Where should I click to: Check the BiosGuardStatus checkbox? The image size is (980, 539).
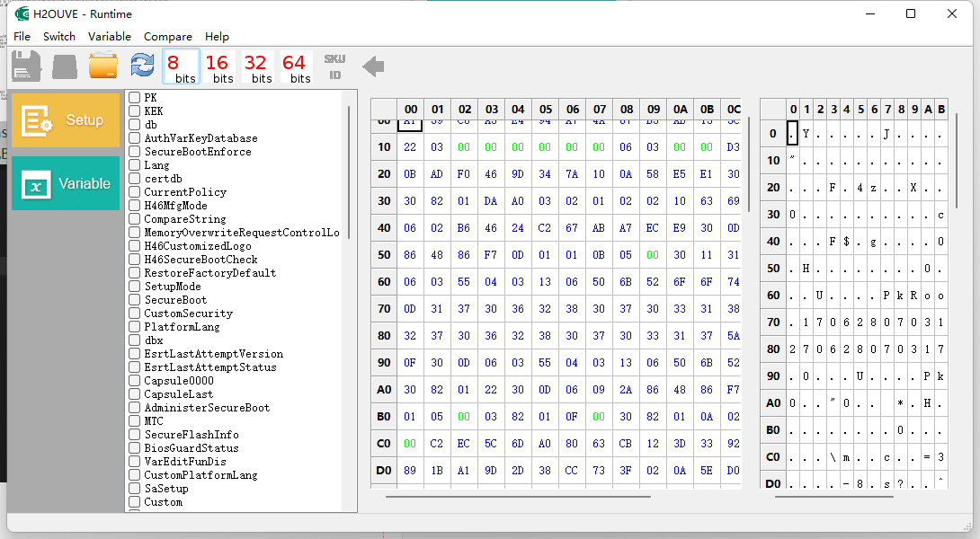point(134,447)
